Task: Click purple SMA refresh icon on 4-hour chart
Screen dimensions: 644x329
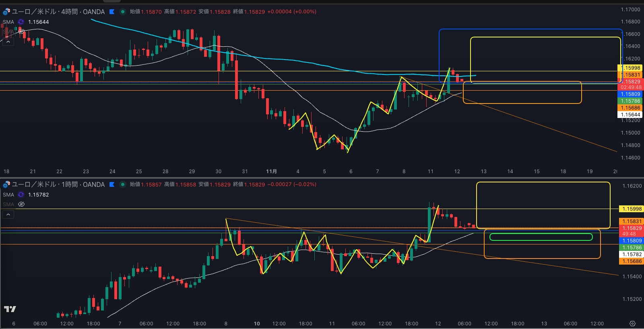Action: [x=21, y=22]
